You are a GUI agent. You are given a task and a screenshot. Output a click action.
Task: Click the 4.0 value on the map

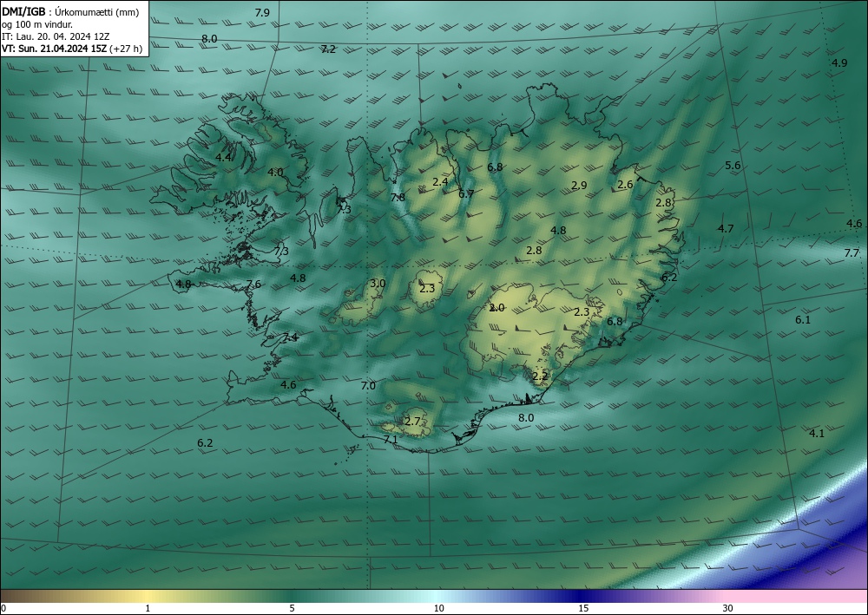click(x=275, y=172)
